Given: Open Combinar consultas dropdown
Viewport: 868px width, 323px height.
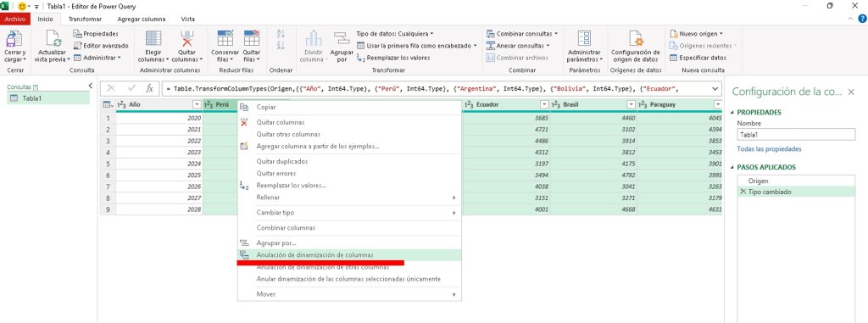Looking at the screenshot, I should tap(522, 34).
